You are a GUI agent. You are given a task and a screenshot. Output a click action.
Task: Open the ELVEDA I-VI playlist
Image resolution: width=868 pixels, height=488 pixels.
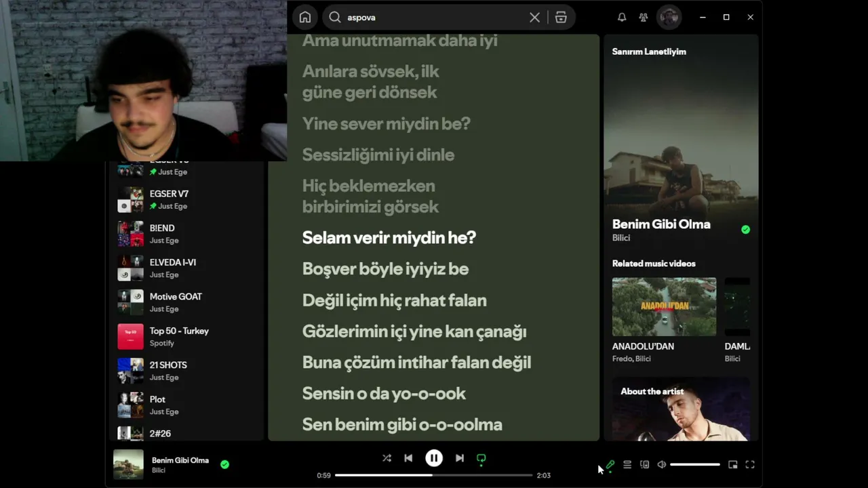(x=186, y=268)
